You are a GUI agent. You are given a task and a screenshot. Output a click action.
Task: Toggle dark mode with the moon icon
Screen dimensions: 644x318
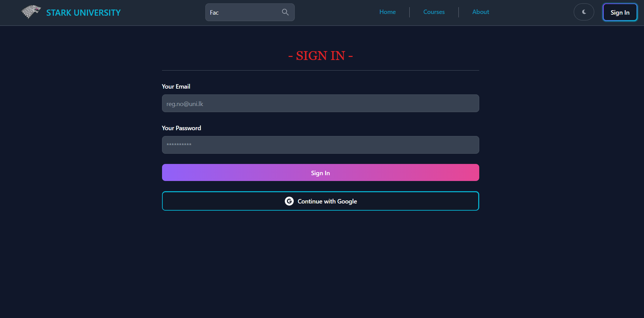pos(584,12)
